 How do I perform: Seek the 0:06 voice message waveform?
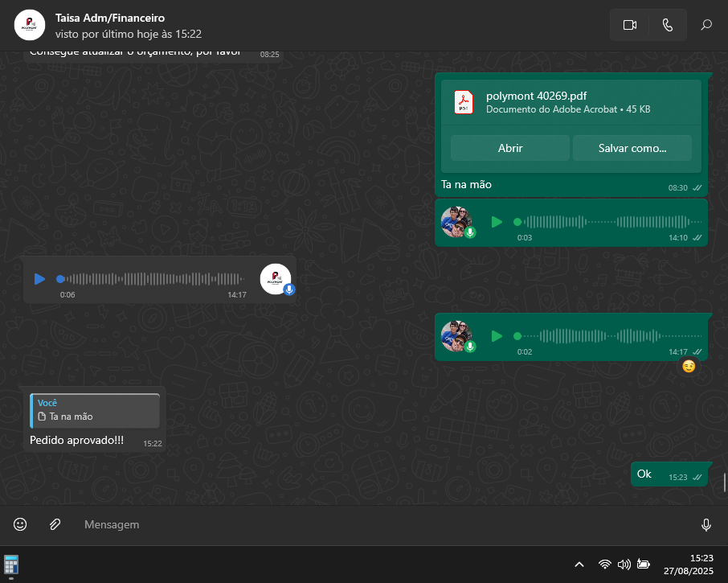click(x=153, y=279)
